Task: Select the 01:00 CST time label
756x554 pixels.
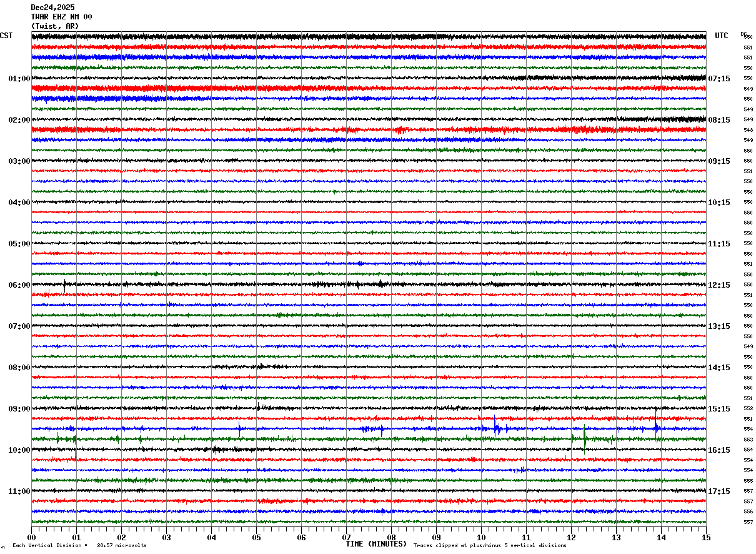Action: click(19, 79)
